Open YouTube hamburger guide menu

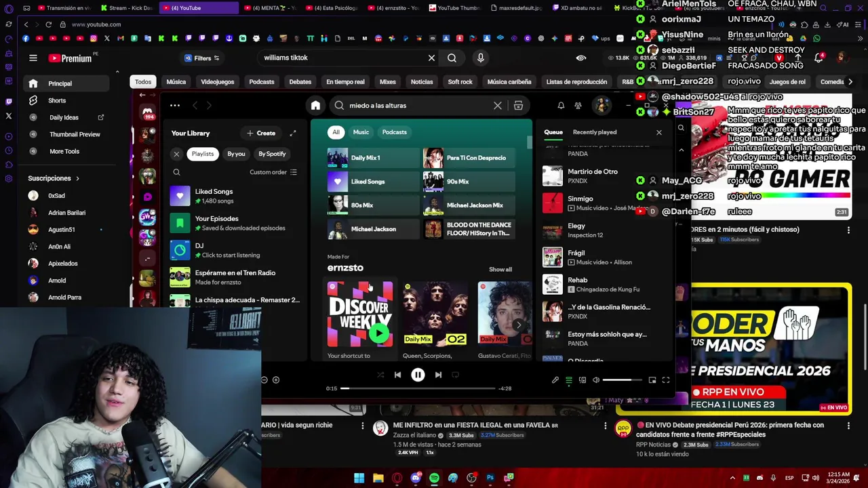[33, 58]
